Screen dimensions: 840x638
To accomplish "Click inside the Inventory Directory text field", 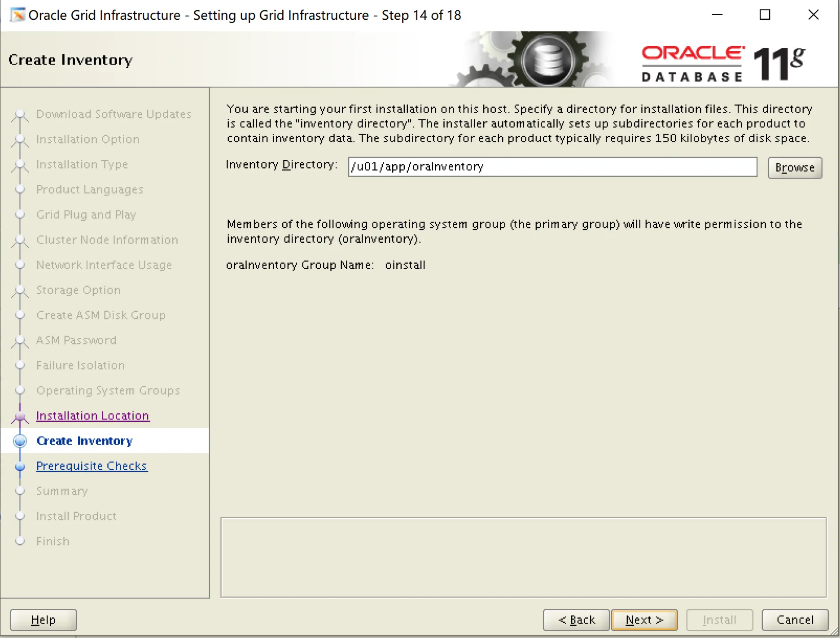I will point(552,166).
